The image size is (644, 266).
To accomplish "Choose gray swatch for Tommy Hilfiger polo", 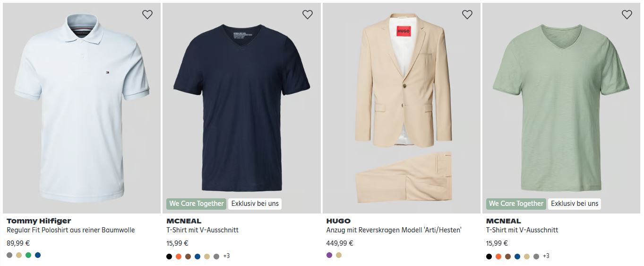I will [x=9, y=255].
